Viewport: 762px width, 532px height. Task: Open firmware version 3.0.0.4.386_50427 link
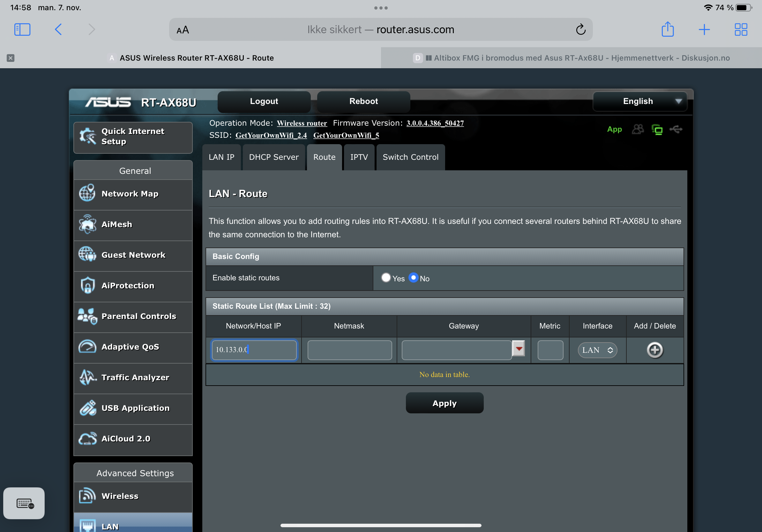pyautogui.click(x=435, y=123)
